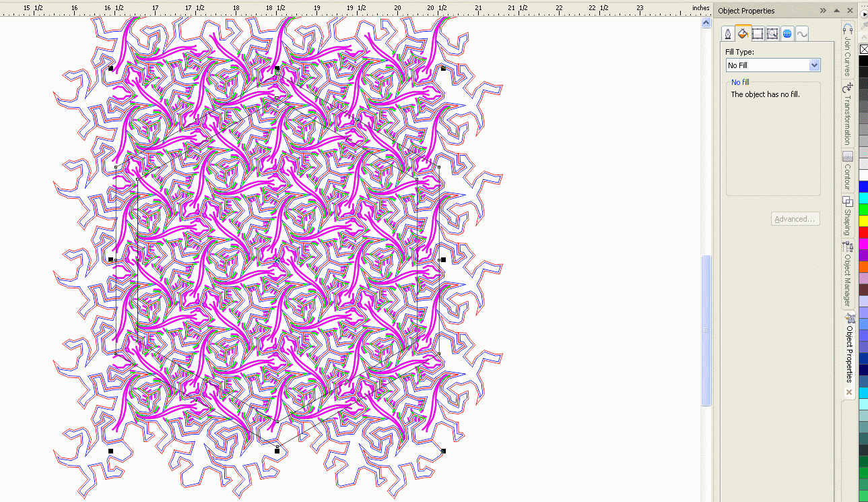The image size is (868, 502).
Task: Open the color palette flyout arrow
Action: tap(864, 14)
